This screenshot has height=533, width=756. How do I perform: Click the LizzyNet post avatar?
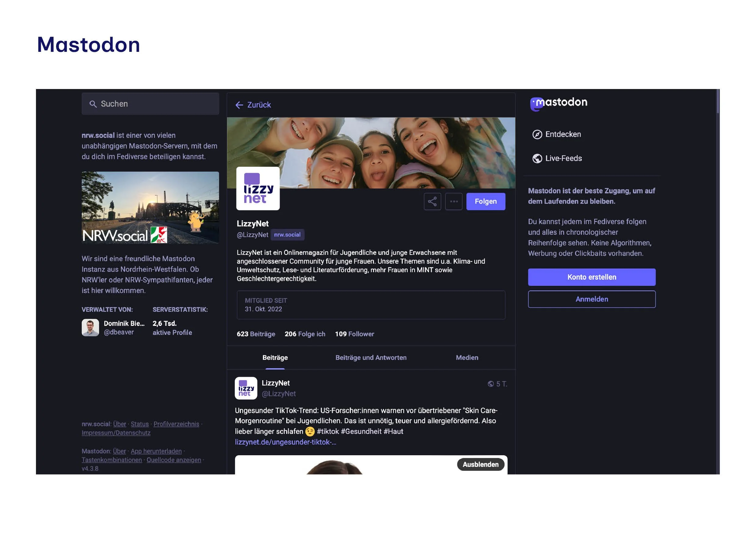[246, 388]
